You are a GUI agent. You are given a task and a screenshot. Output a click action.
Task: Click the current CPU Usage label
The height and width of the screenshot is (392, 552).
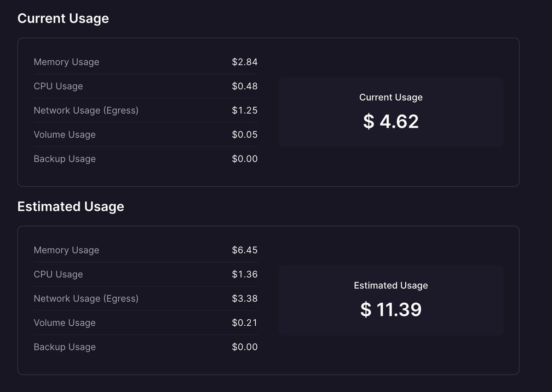coord(58,86)
